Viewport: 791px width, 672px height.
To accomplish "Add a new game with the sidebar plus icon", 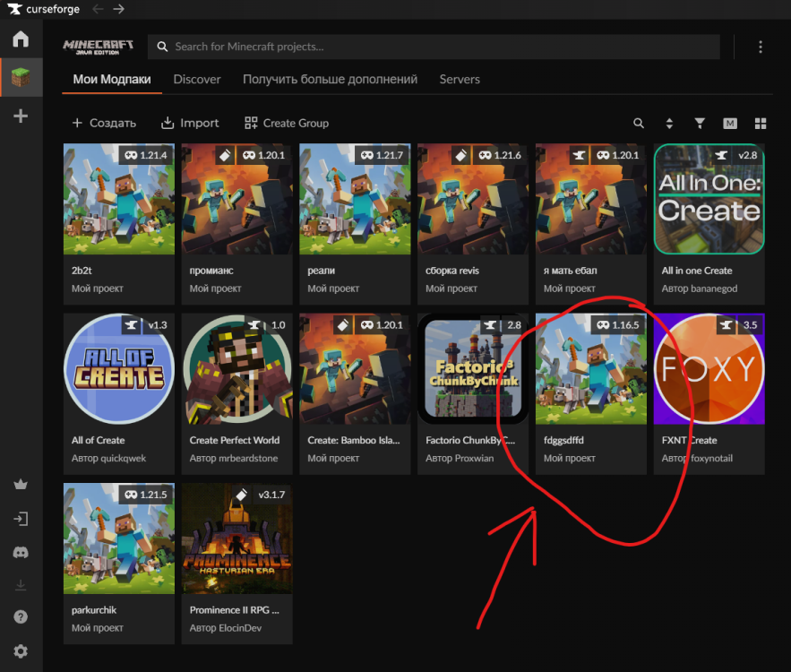I will (21, 116).
